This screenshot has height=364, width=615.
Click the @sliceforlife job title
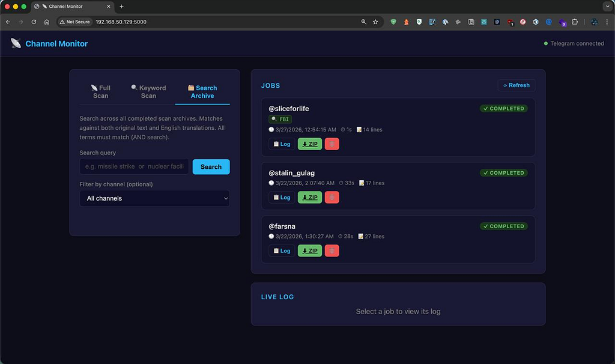coord(289,109)
